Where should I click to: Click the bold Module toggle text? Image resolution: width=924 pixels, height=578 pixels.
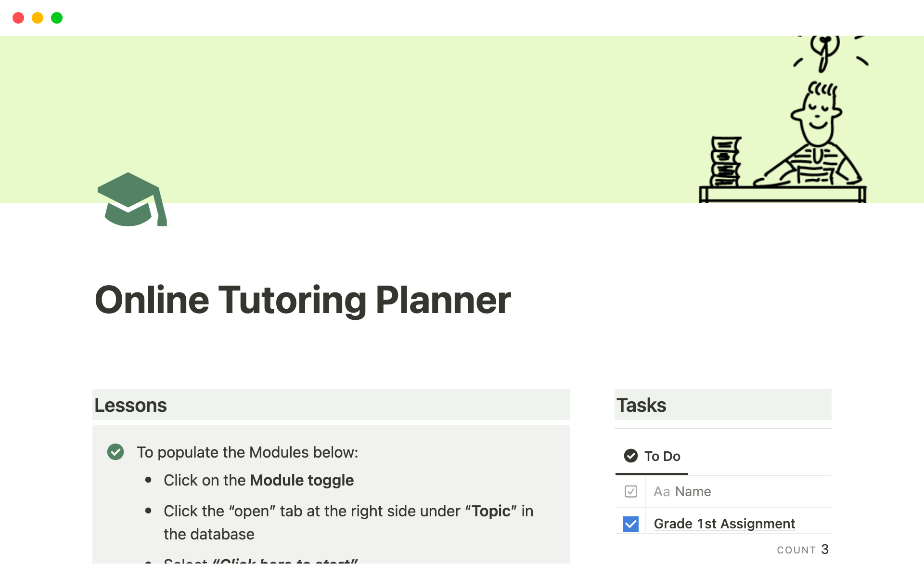click(302, 480)
